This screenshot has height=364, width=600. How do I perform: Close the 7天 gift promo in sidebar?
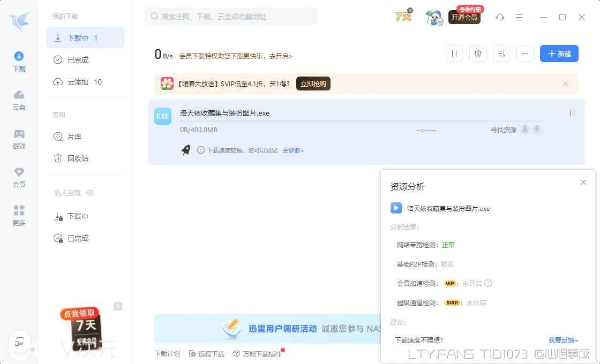118,306
